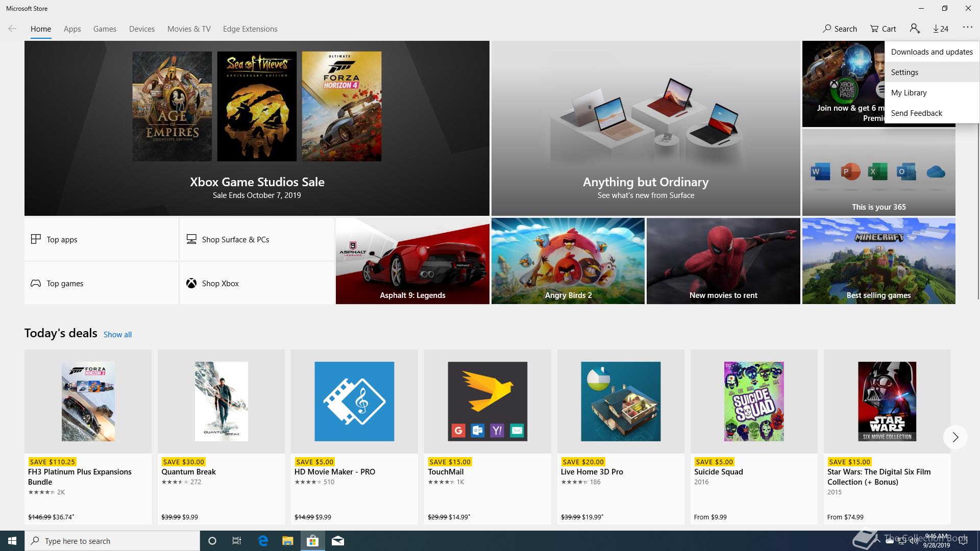Image resolution: width=980 pixels, height=551 pixels.
Task: Open the Suicide Squad movie poster
Action: [754, 402]
